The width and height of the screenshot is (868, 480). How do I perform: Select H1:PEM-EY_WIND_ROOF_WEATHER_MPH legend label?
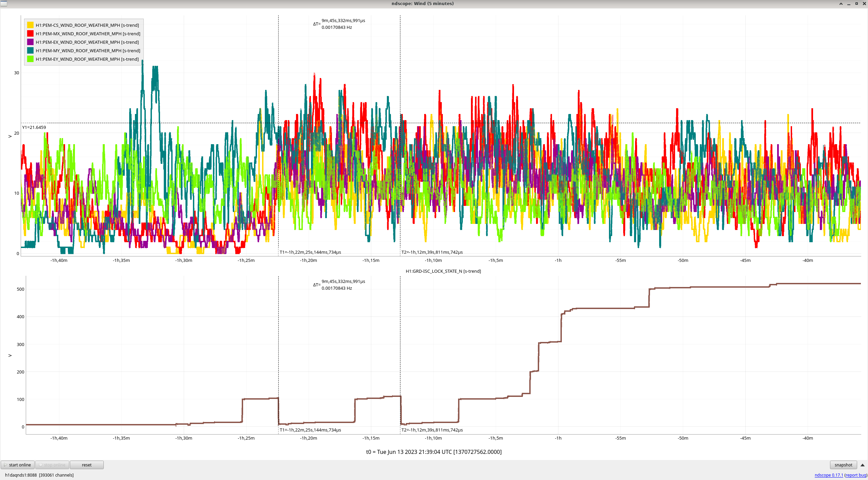coord(87,59)
